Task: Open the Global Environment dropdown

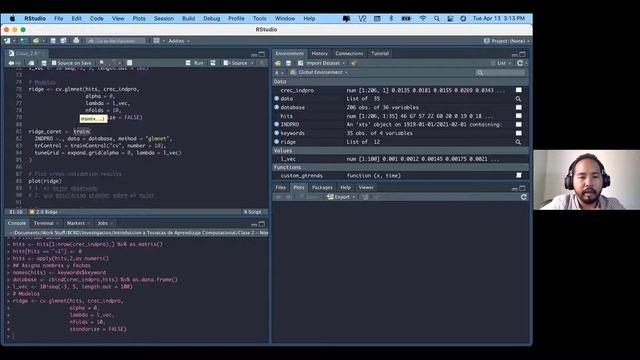Action: [319, 72]
